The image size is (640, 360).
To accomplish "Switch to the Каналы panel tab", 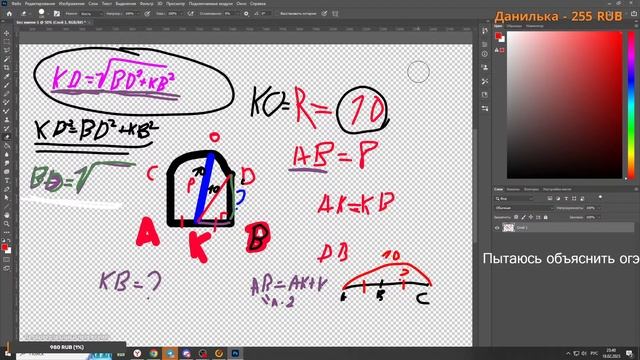I will pos(513,189).
